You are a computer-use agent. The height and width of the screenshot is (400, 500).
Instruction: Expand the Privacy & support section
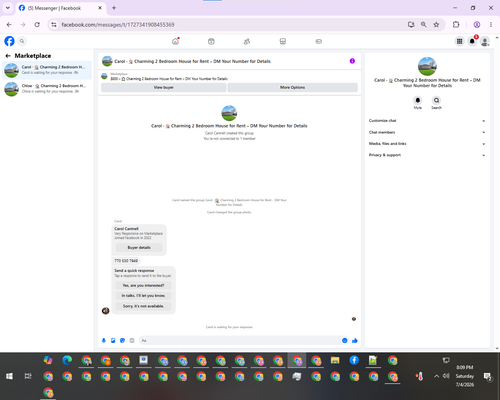pyautogui.click(x=427, y=155)
